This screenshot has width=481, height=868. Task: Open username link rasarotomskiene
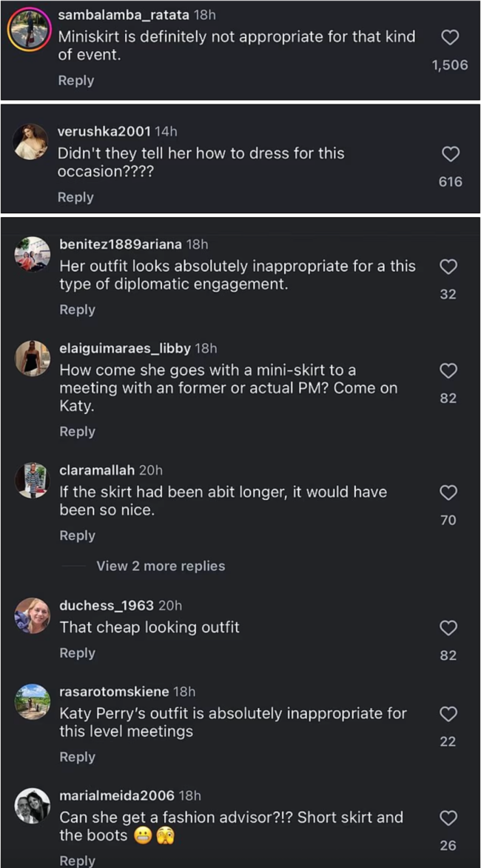[x=114, y=691]
